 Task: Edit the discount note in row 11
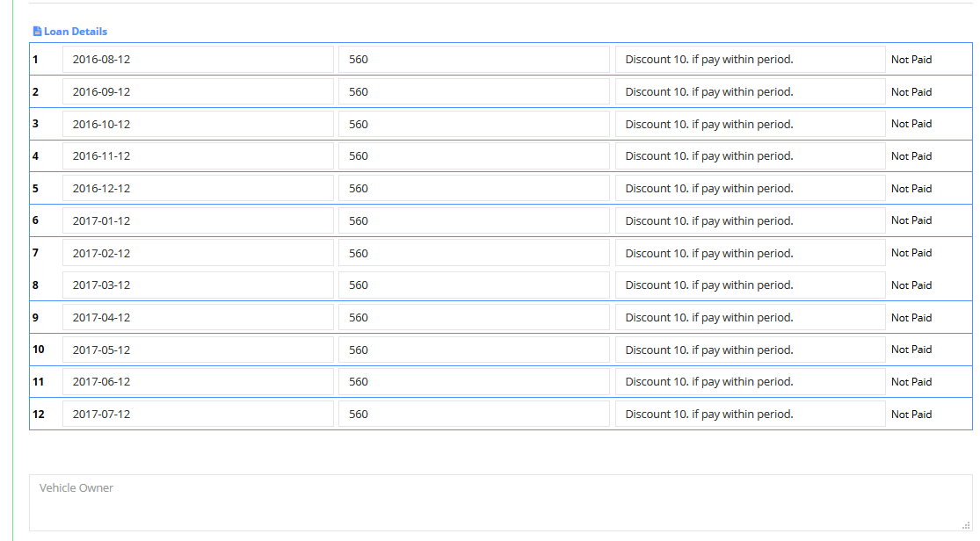click(x=751, y=382)
